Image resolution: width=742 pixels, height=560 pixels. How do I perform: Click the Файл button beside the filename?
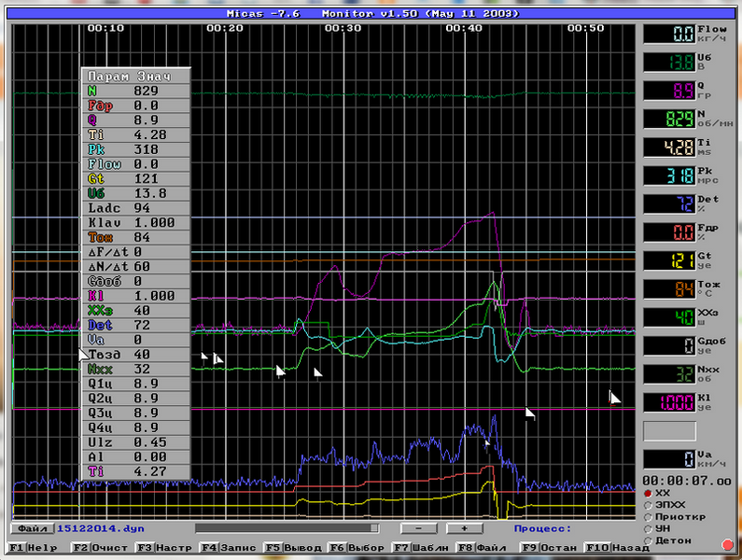tap(31, 528)
